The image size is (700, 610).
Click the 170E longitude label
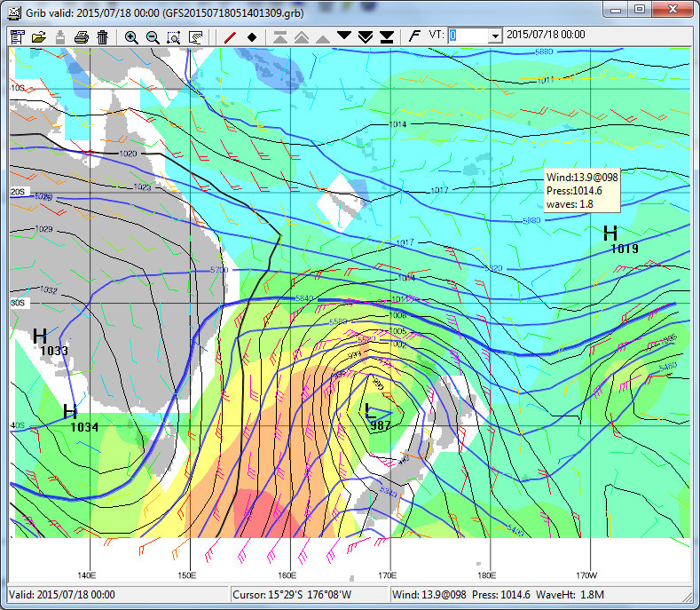pyautogui.click(x=387, y=575)
